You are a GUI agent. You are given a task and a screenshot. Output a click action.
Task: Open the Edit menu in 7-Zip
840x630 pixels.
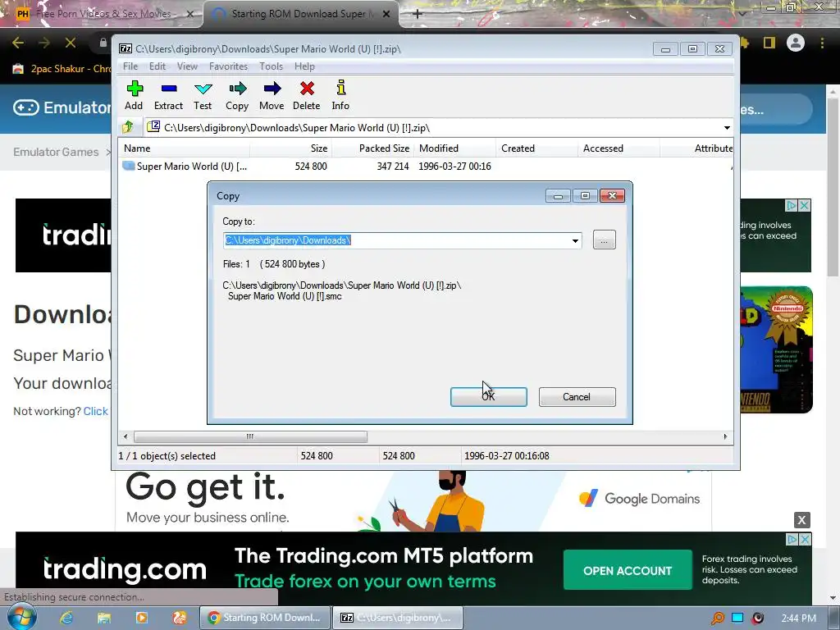coord(157,66)
